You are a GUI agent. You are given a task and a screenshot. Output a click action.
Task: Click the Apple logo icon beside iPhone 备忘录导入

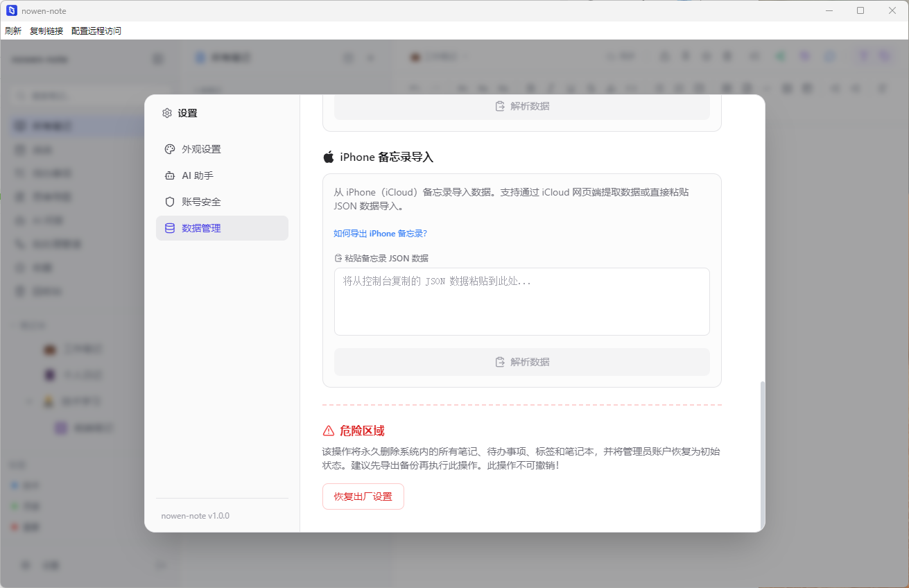tap(329, 157)
